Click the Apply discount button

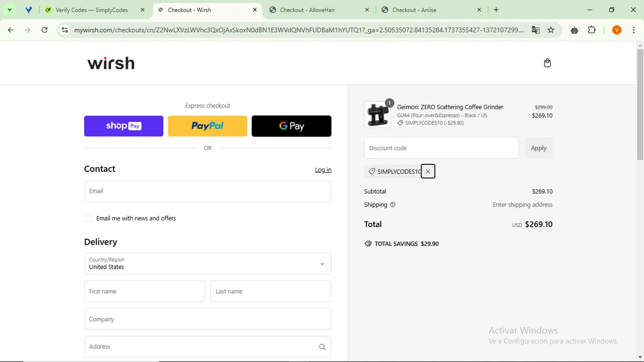[x=538, y=148]
